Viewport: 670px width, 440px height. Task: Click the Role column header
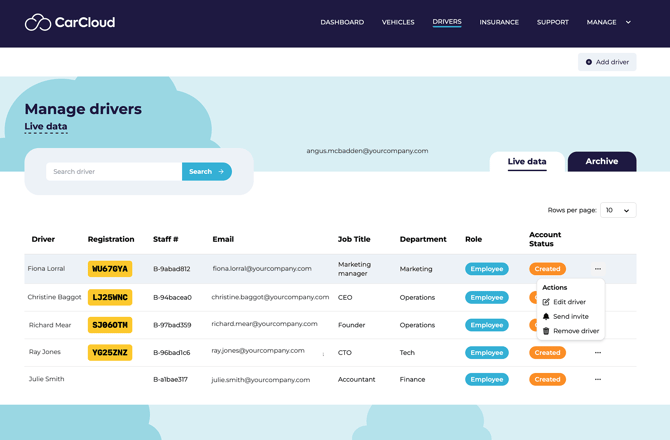(x=473, y=239)
